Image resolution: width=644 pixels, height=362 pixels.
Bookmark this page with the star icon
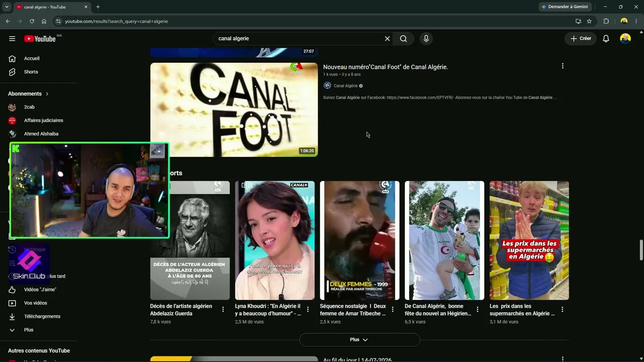589,21
